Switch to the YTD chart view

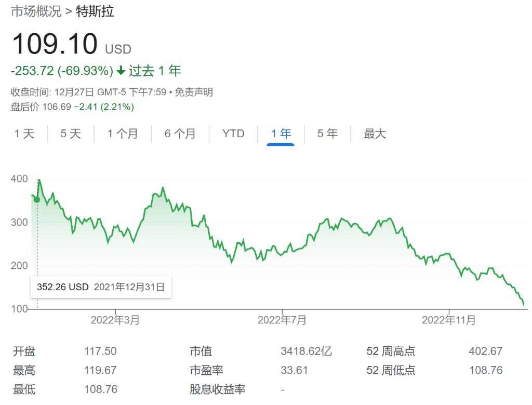point(233,134)
